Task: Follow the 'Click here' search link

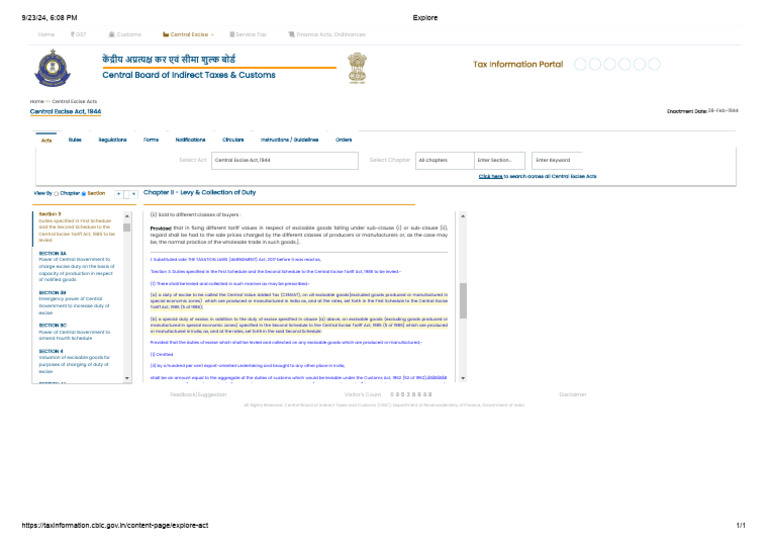Action: pyautogui.click(x=490, y=176)
